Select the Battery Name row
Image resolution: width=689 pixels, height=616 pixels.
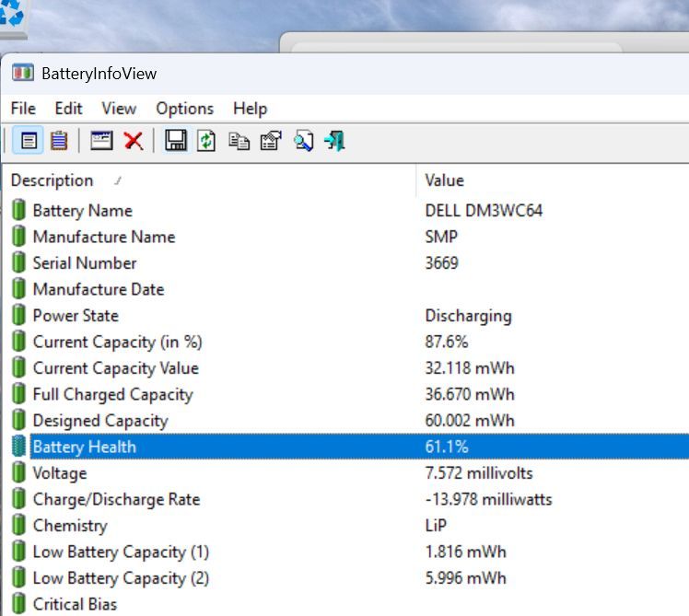[83, 211]
